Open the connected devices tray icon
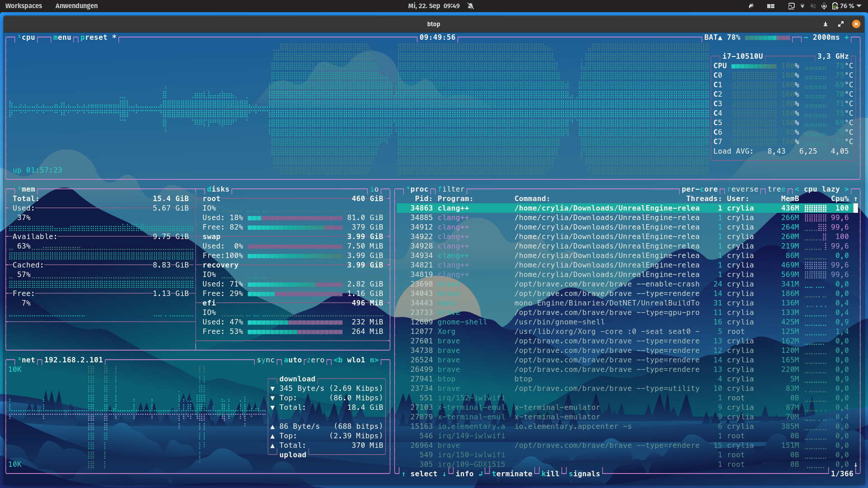 pyautogui.click(x=791, y=6)
